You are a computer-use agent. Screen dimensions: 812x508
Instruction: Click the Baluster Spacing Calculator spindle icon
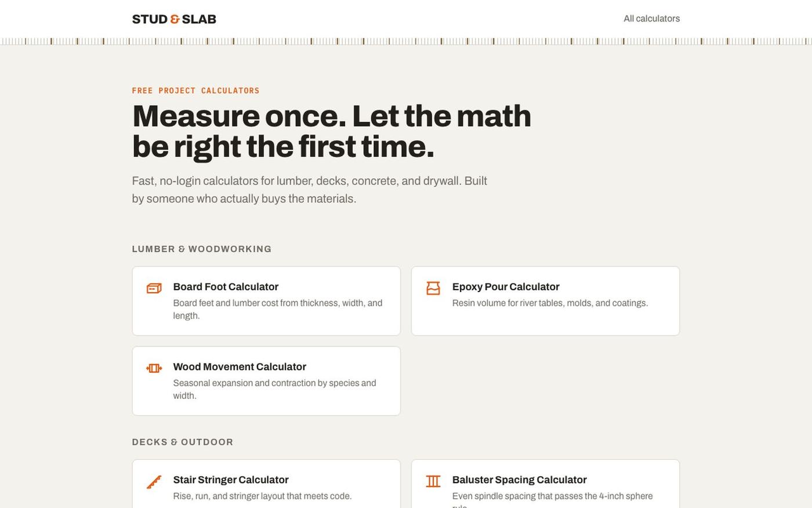point(433,481)
